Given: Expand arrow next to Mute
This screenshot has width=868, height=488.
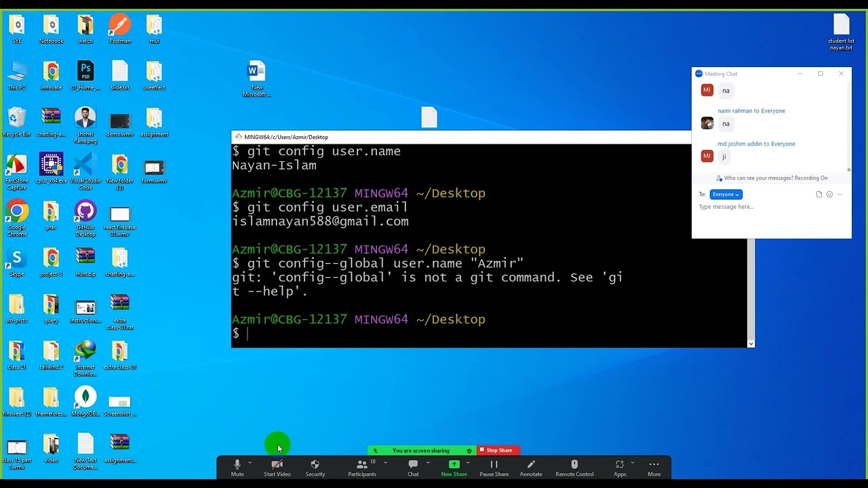Looking at the screenshot, I should click(x=250, y=463).
